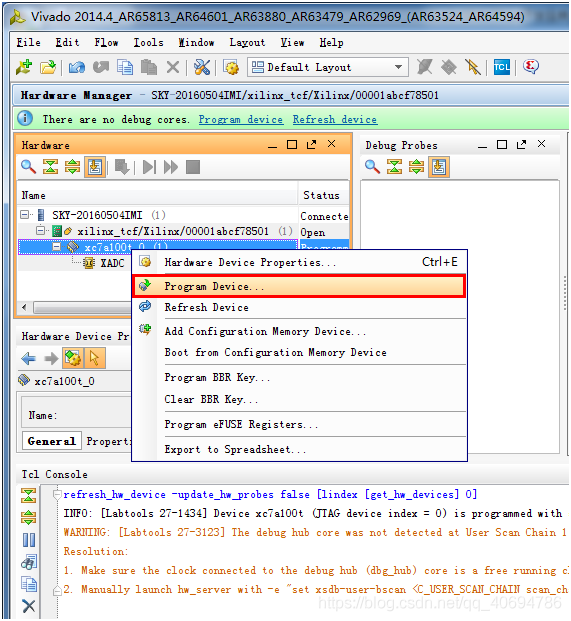Select the XADC tree item
The width and height of the screenshot is (571, 621).
coord(112,263)
